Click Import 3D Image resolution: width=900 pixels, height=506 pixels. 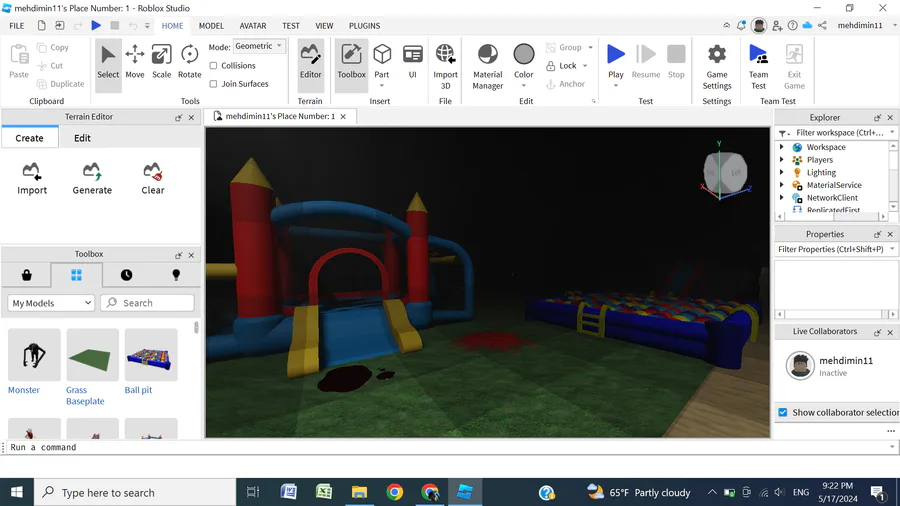(445, 67)
